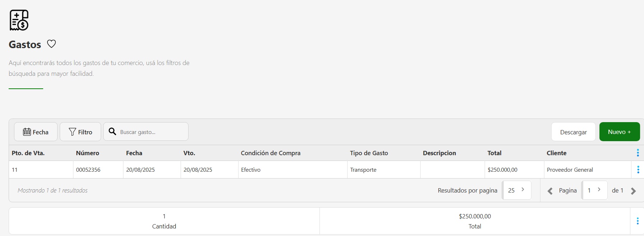
Task: Sort by Condición de Compra column header
Action: click(x=271, y=153)
